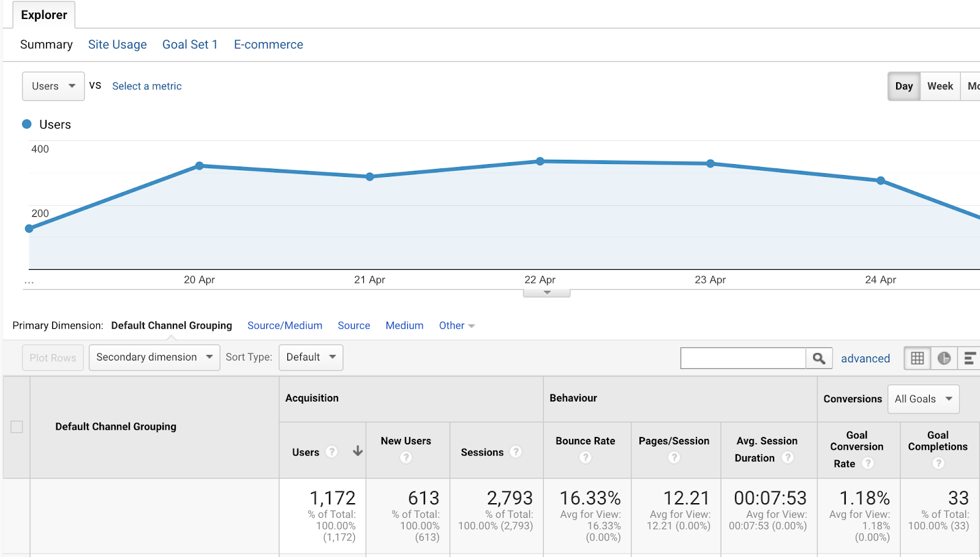
Task: Switch to the performance bar view icon
Action: [969, 358]
